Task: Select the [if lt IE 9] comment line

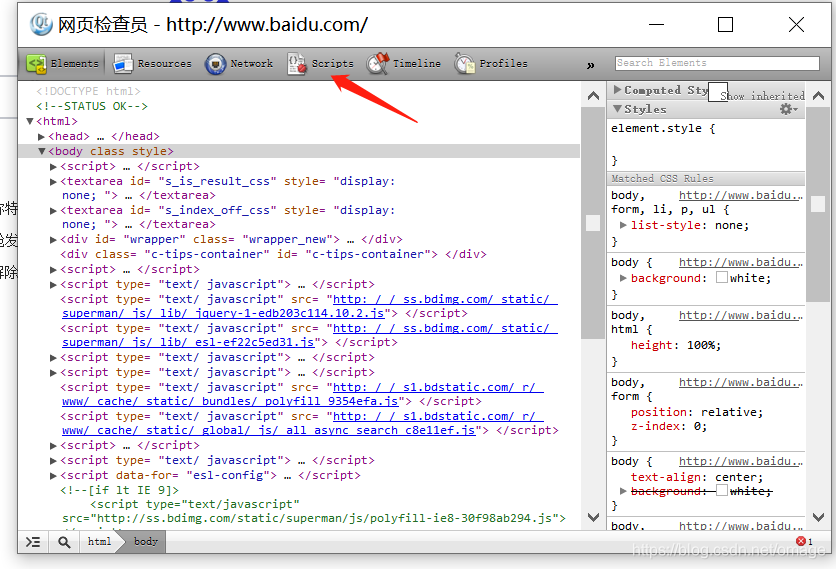Action: tap(119, 490)
